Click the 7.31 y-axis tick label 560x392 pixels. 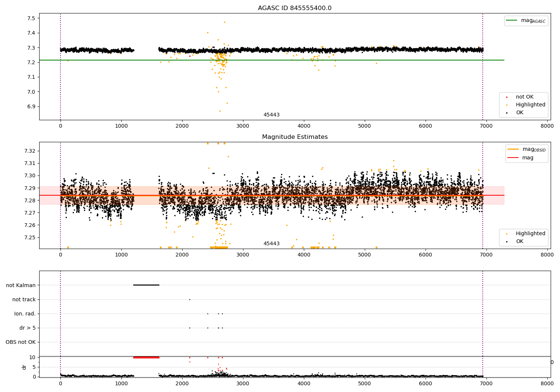30,163
